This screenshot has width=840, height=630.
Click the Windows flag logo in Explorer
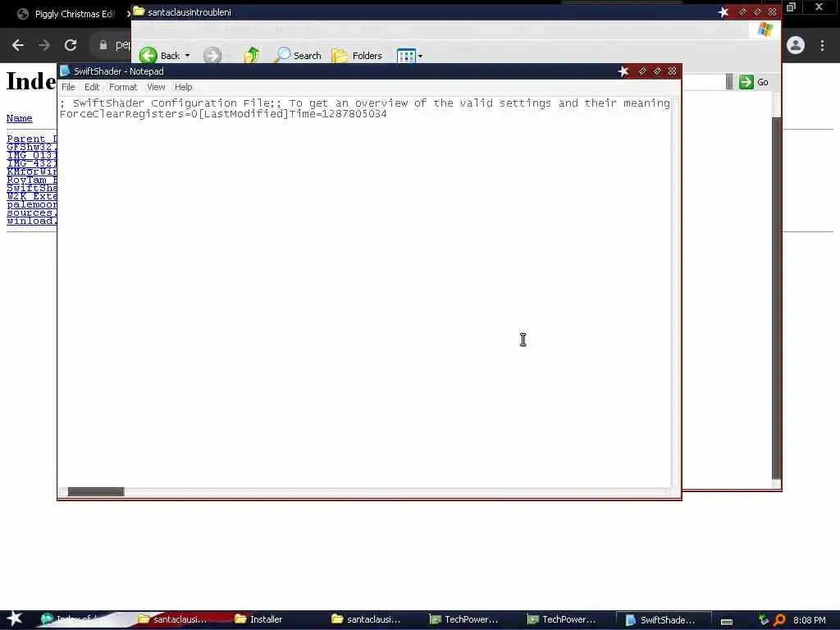click(x=765, y=30)
